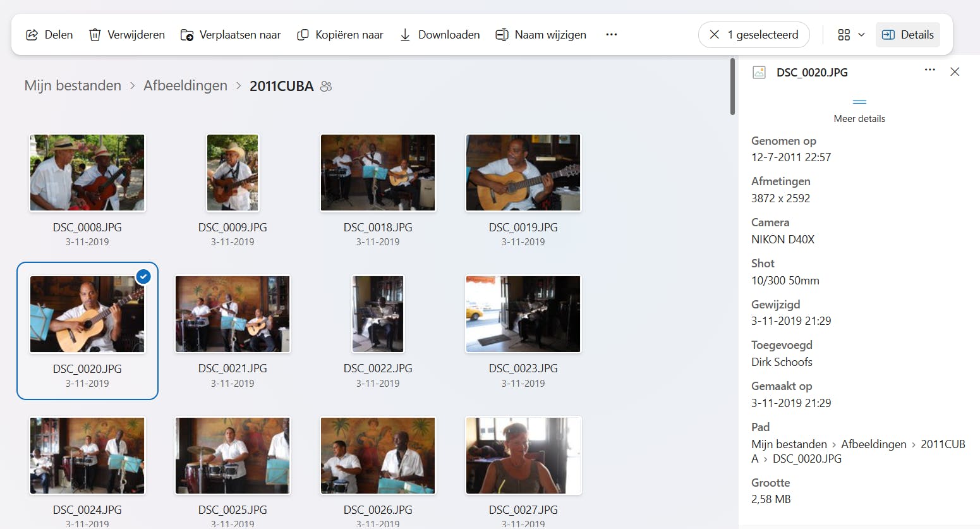Screen dimensions: 980x529
Task: Click the 10/300 50mm shot value
Action: pyautogui.click(x=785, y=281)
